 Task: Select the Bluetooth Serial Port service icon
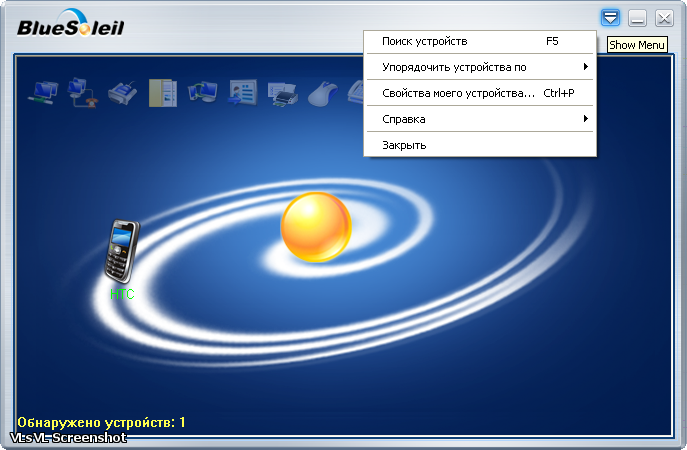[122, 92]
